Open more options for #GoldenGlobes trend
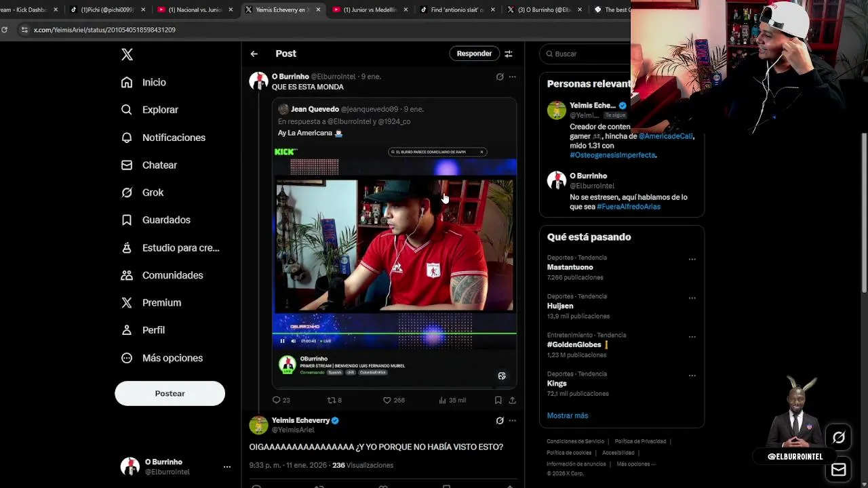This screenshot has height=488, width=868. (692, 336)
